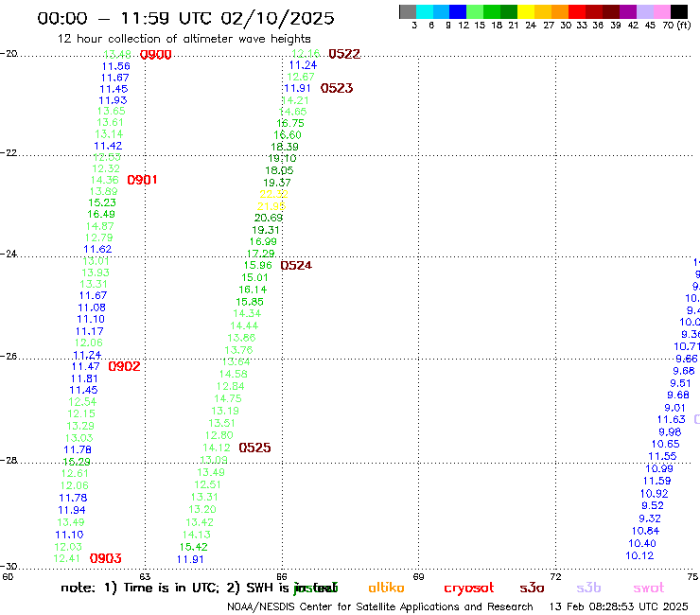This screenshot has height=615, width=700.
Task: Click the gray 3 ft color swatch
Action: (408, 11)
